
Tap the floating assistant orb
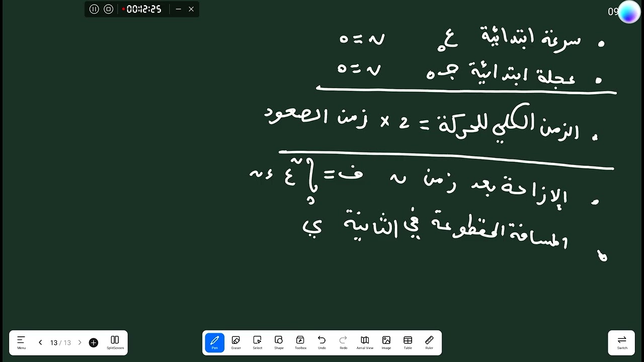(x=629, y=12)
